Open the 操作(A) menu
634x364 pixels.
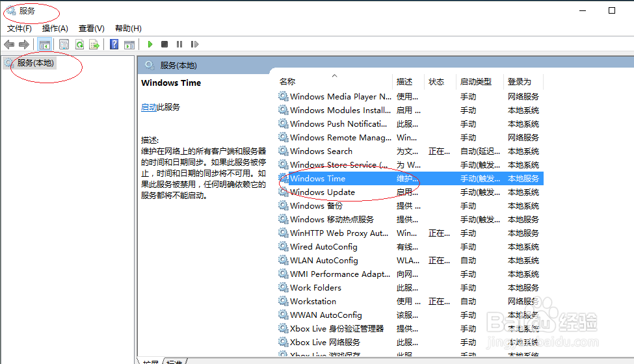[55, 29]
